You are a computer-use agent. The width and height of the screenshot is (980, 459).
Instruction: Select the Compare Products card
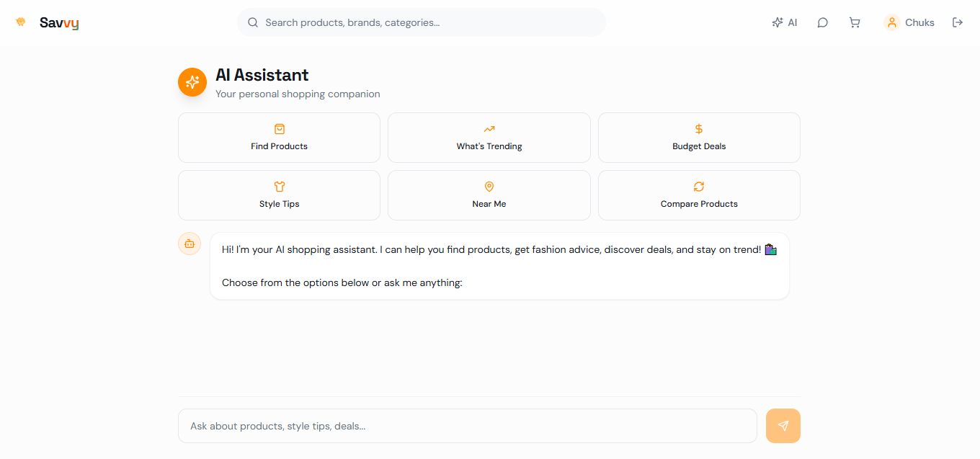(699, 195)
